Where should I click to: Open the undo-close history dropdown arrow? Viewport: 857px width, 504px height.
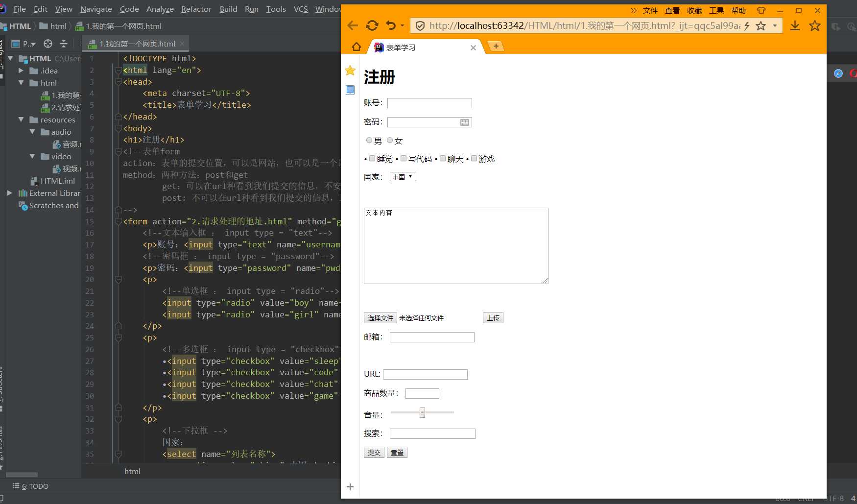coord(403,25)
